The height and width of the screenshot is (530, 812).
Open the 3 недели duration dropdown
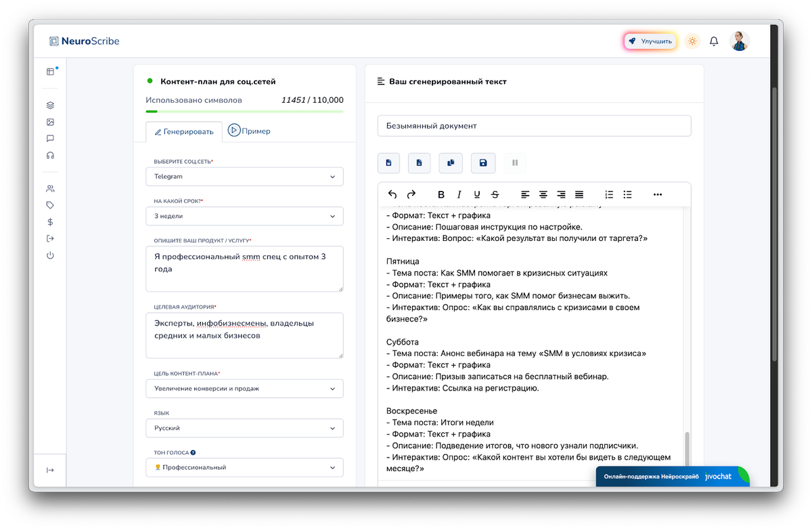244,217
